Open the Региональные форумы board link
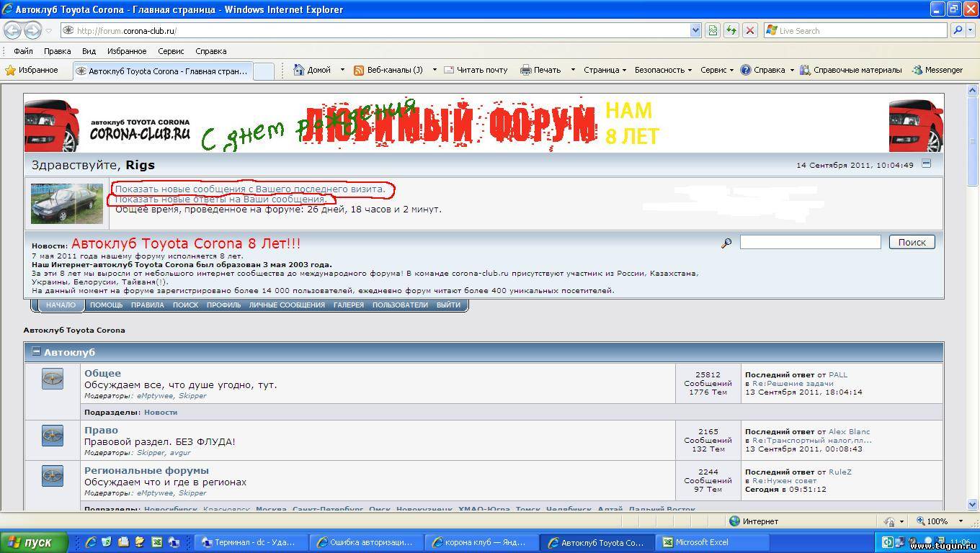The height and width of the screenshot is (553, 980). click(146, 470)
